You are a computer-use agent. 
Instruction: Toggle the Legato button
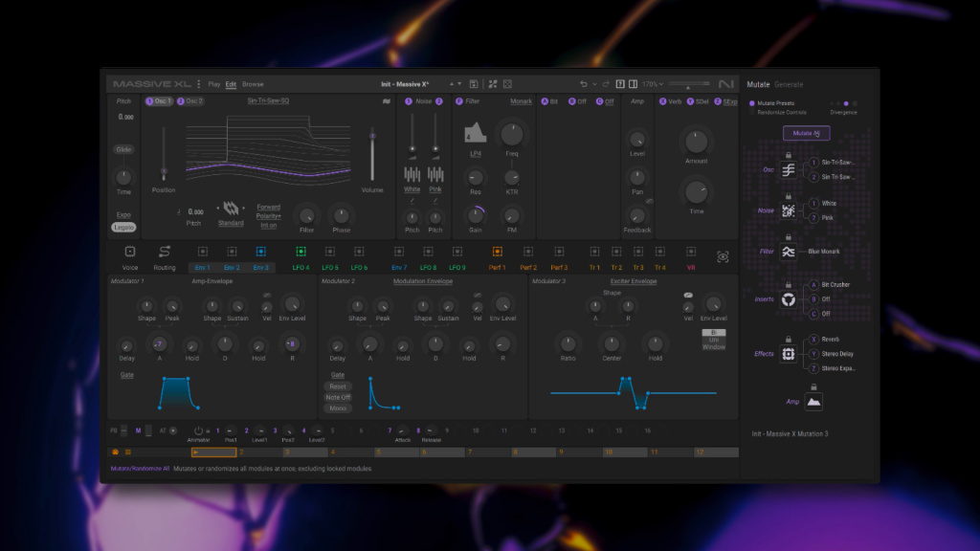123,228
